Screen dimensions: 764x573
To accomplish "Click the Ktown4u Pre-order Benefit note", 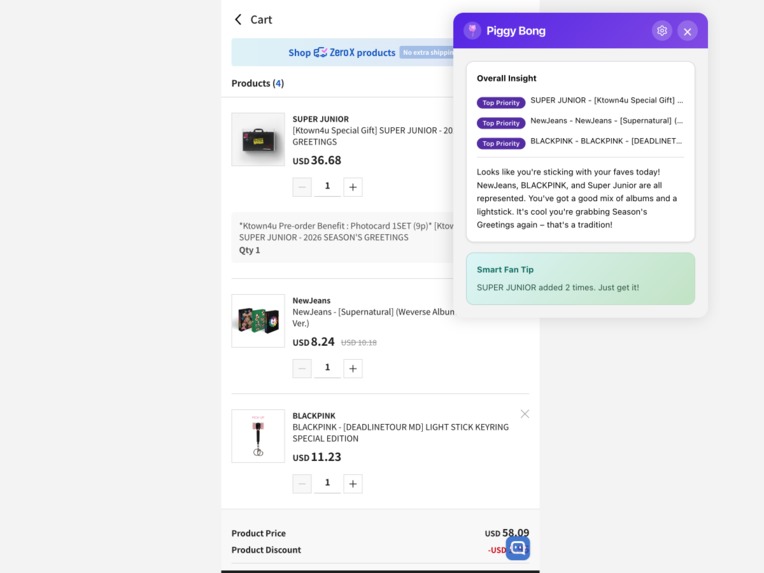I will pyautogui.click(x=342, y=237).
